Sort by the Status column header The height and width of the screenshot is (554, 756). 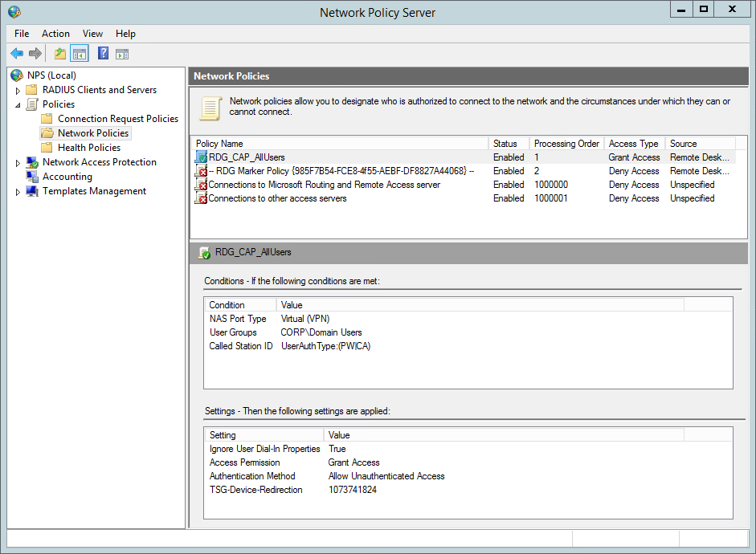509,144
